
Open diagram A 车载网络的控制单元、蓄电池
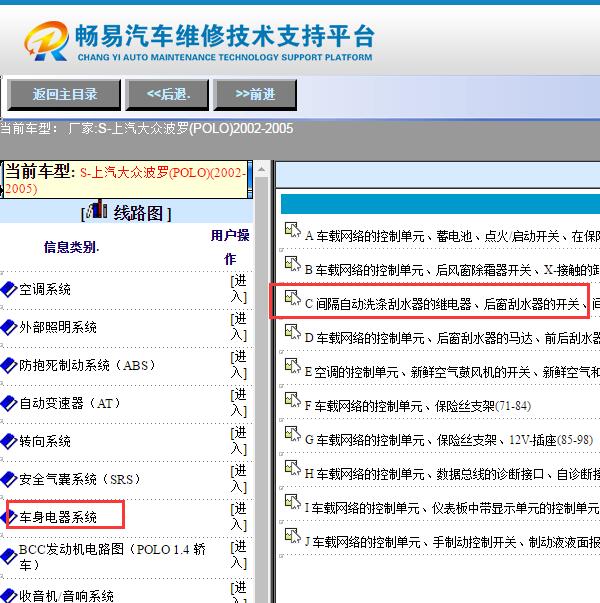coord(452,236)
